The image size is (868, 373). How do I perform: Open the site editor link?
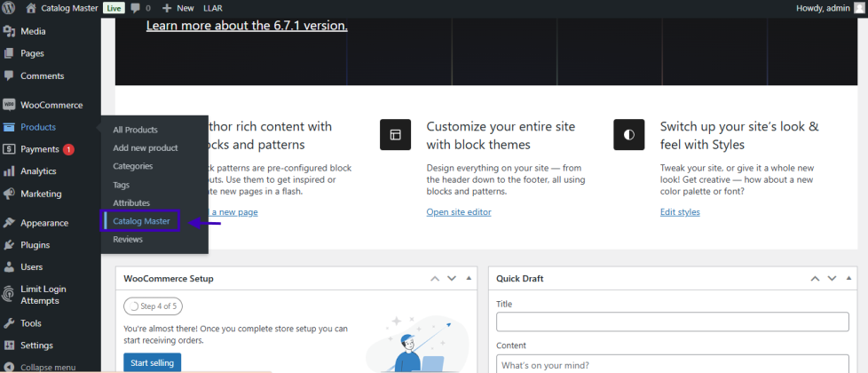(x=458, y=212)
